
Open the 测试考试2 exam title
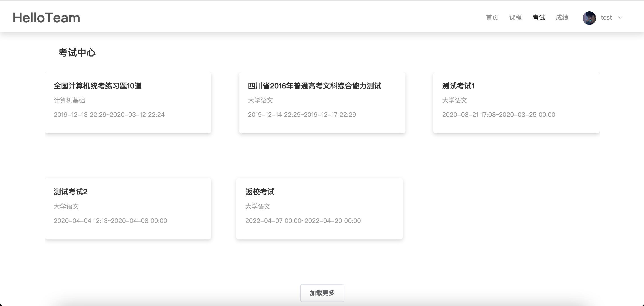(70, 192)
